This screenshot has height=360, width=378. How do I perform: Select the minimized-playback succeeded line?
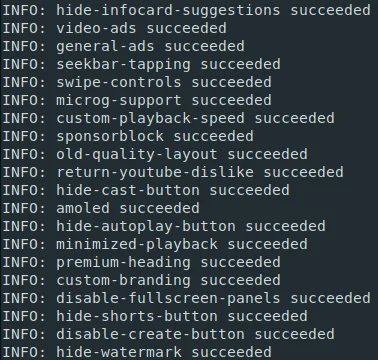pos(155,244)
